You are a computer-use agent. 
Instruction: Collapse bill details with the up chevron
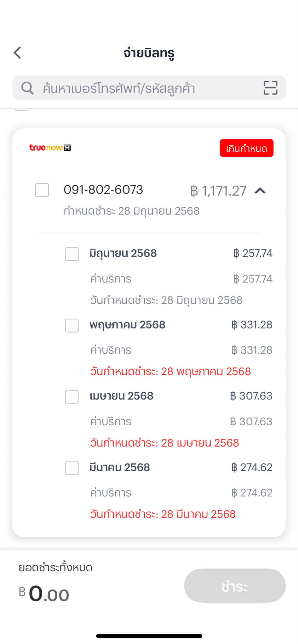pyautogui.click(x=260, y=191)
